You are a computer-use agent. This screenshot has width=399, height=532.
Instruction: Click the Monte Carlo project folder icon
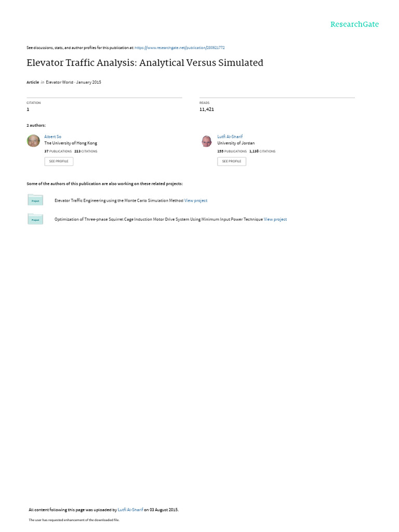(x=35, y=200)
